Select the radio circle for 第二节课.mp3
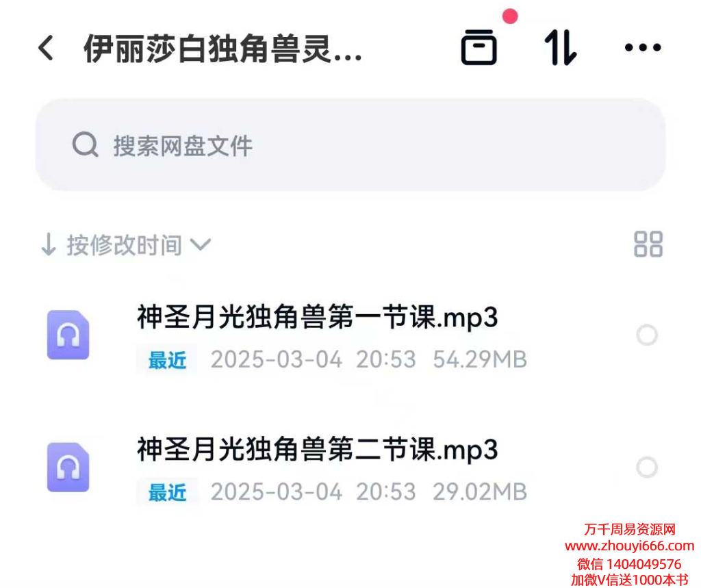Viewport: 701px width, 588px height. (647, 468)
